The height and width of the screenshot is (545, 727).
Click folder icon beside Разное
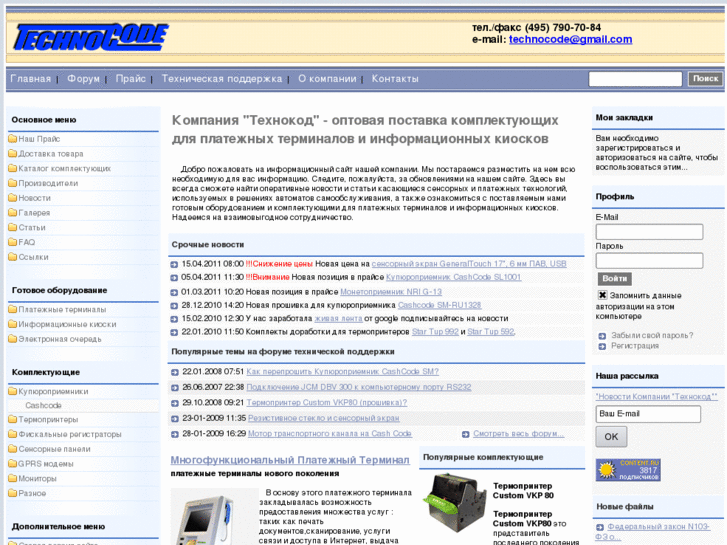tap(13, 493)
